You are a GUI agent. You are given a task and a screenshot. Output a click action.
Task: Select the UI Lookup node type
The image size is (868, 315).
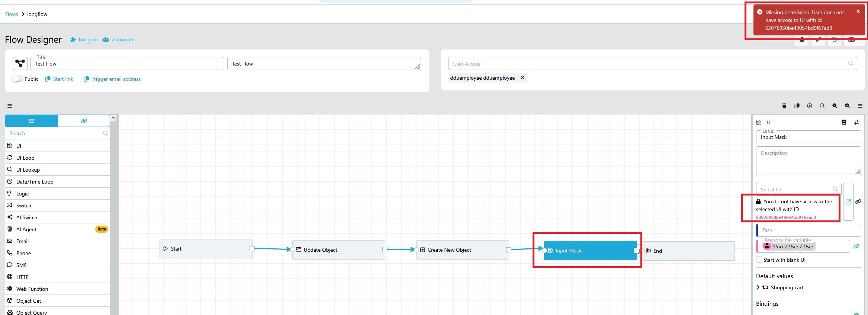58,170
